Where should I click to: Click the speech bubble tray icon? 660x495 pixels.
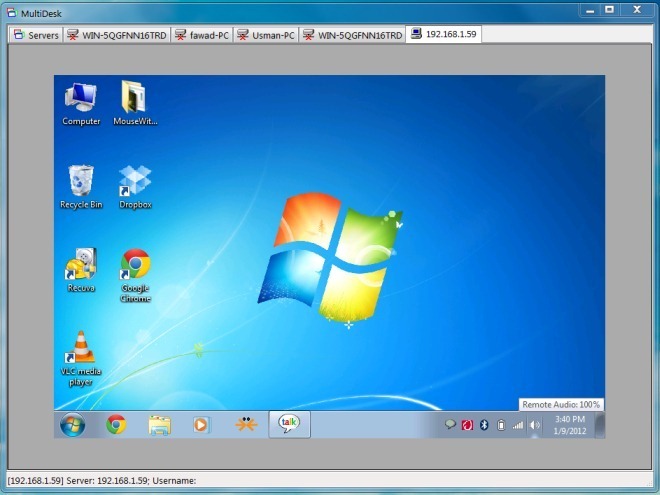(450, 425)
